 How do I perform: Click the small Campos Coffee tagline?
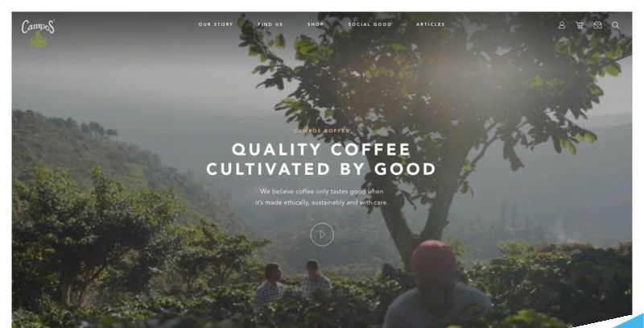[x=321, y=131]
